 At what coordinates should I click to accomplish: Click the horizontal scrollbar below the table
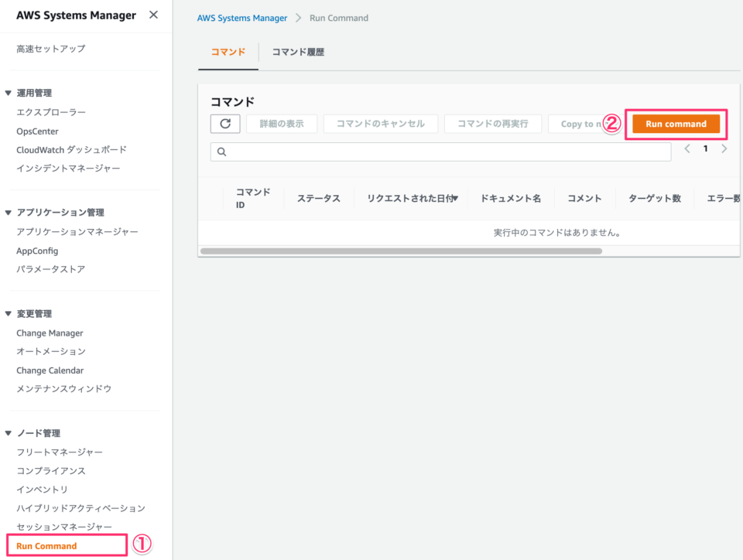(x=402, y=251)
